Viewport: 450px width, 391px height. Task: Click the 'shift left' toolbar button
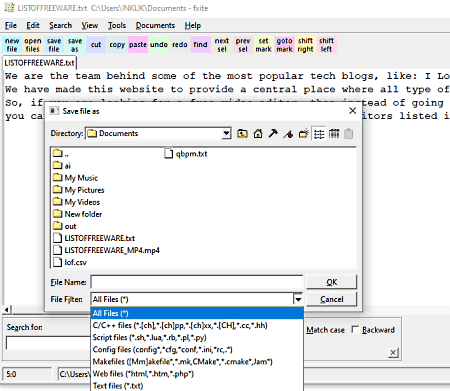point(326,45)
